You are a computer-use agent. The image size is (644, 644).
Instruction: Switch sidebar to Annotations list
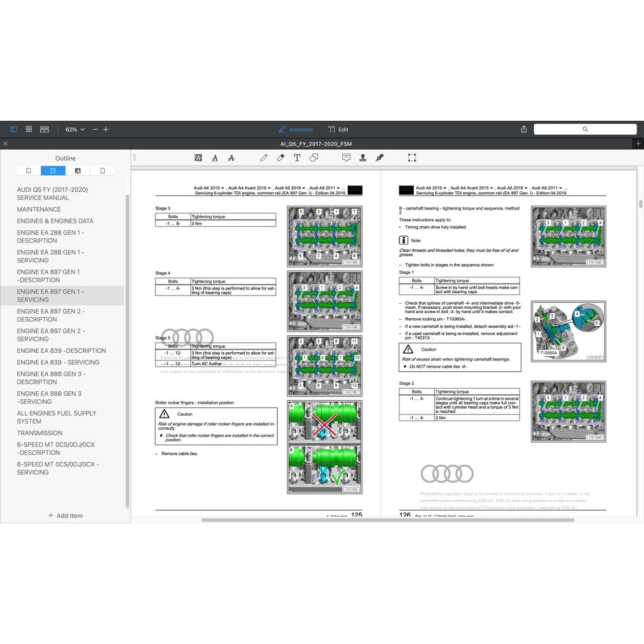pyautogui.click(x=78, y=170)
